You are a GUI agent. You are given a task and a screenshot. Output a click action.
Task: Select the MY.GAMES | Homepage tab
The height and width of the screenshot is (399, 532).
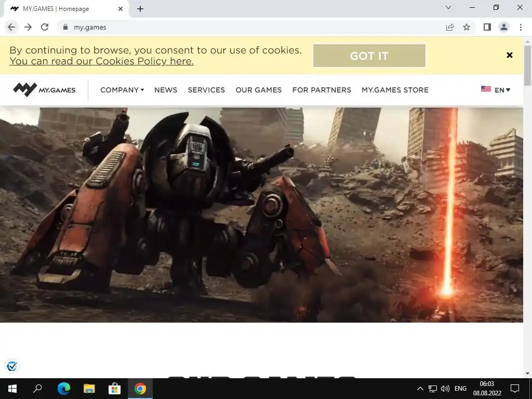point(66,9)
